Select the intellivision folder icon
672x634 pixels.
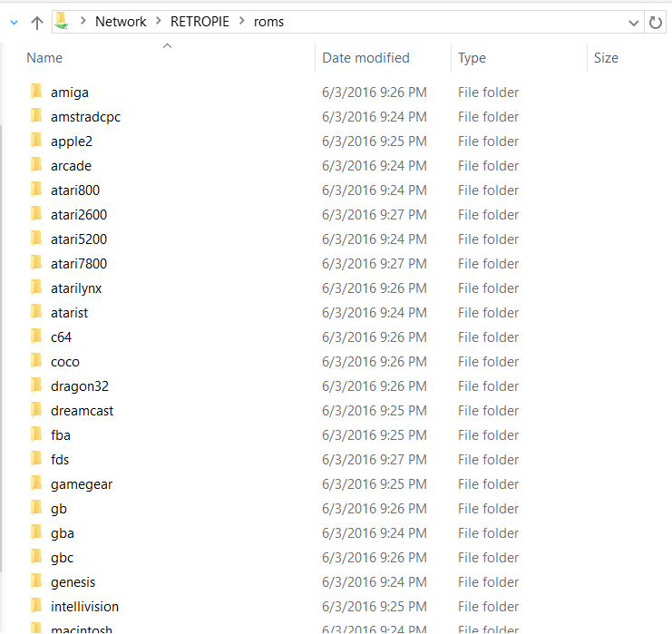[x=37, y=605]
